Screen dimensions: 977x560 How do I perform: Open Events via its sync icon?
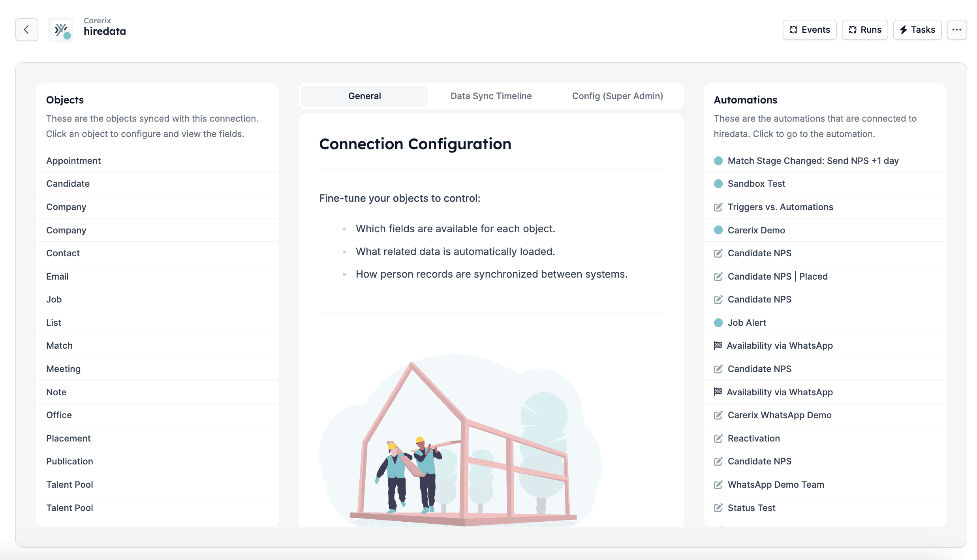coord(793,30)
